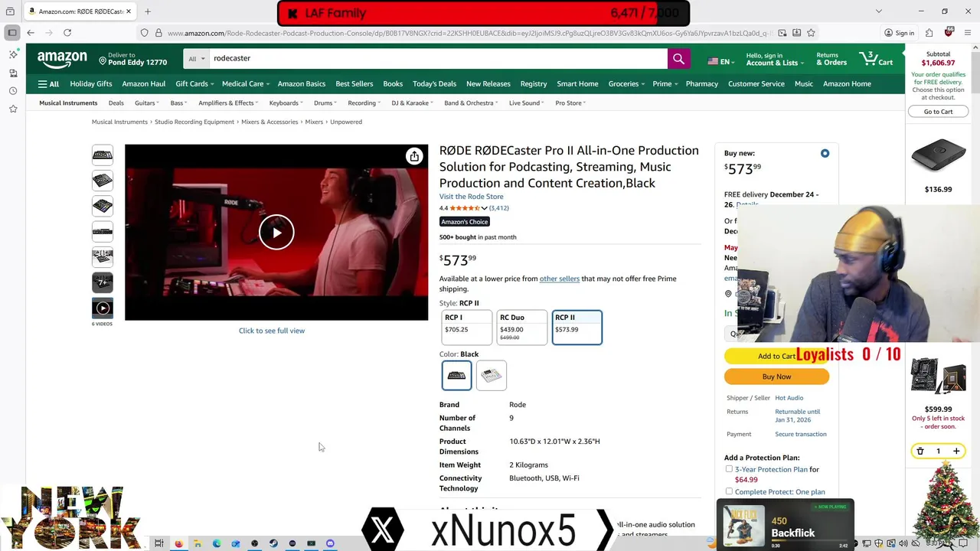Click the share icon on product video

(414, 156)
